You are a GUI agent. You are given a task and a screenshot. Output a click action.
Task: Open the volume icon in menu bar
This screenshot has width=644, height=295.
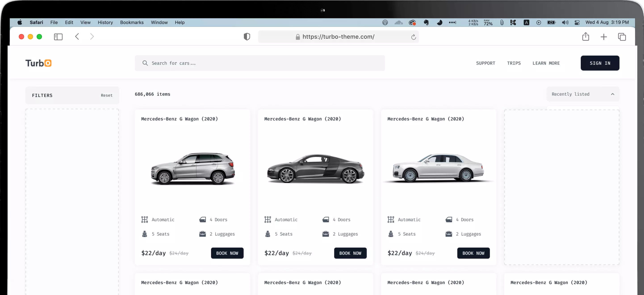(565, 23)
